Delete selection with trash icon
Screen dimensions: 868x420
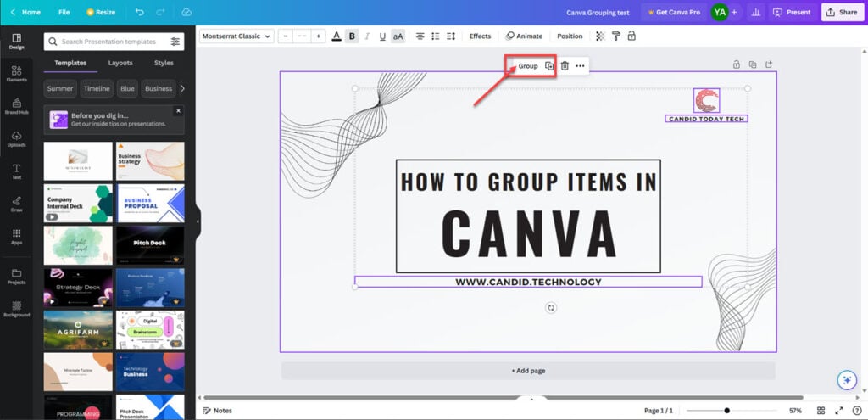click(565, 66)
